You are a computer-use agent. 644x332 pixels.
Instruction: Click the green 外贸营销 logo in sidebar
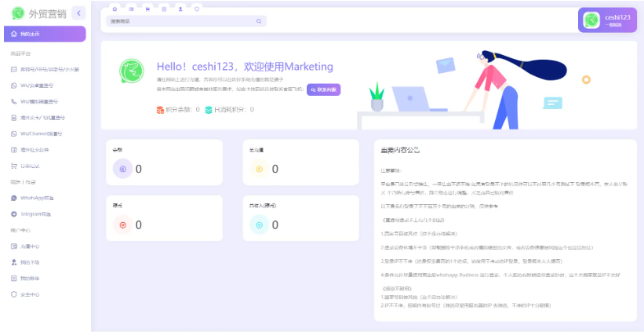[x=18, y=13]
